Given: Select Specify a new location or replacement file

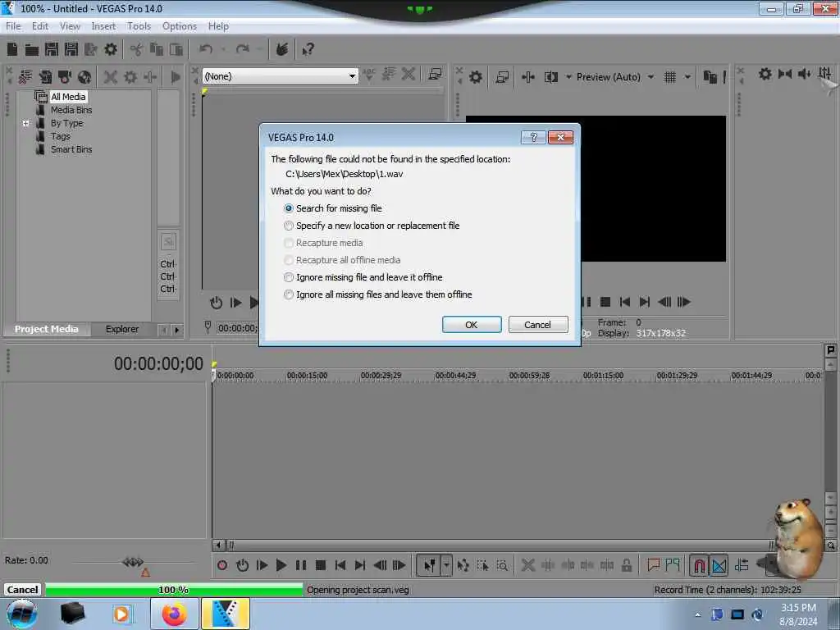Looking at the screenshot, I should pos(372,226).
